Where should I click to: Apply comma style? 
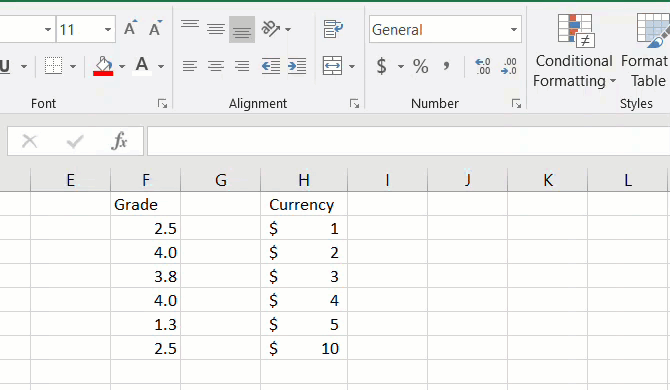(446, 66)
